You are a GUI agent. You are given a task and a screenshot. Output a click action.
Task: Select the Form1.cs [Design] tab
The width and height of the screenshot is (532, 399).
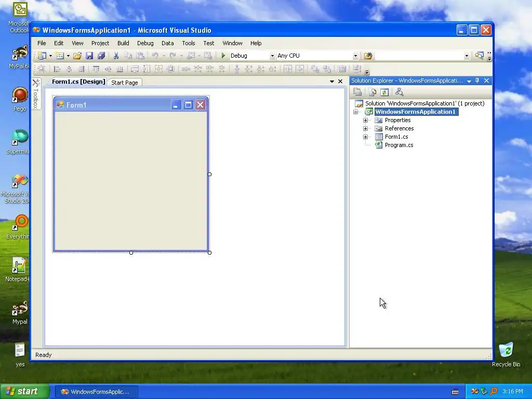coord(78,82)
